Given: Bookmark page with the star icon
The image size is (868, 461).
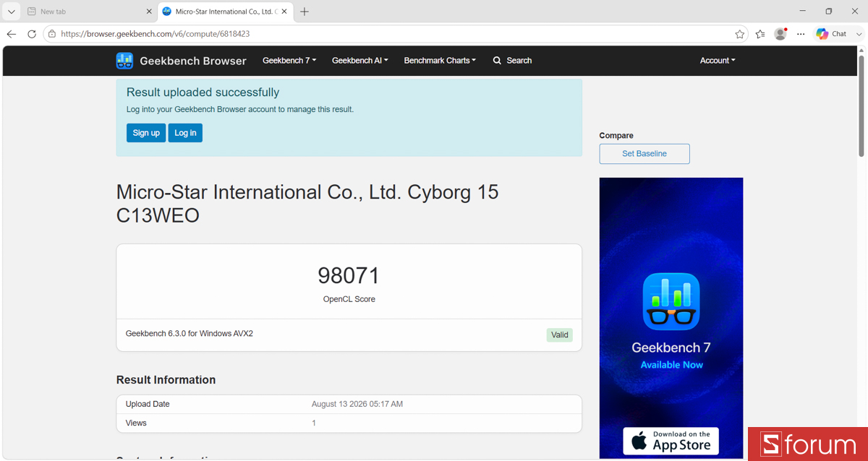Looking at the screenshot, I should pos(740,34).
